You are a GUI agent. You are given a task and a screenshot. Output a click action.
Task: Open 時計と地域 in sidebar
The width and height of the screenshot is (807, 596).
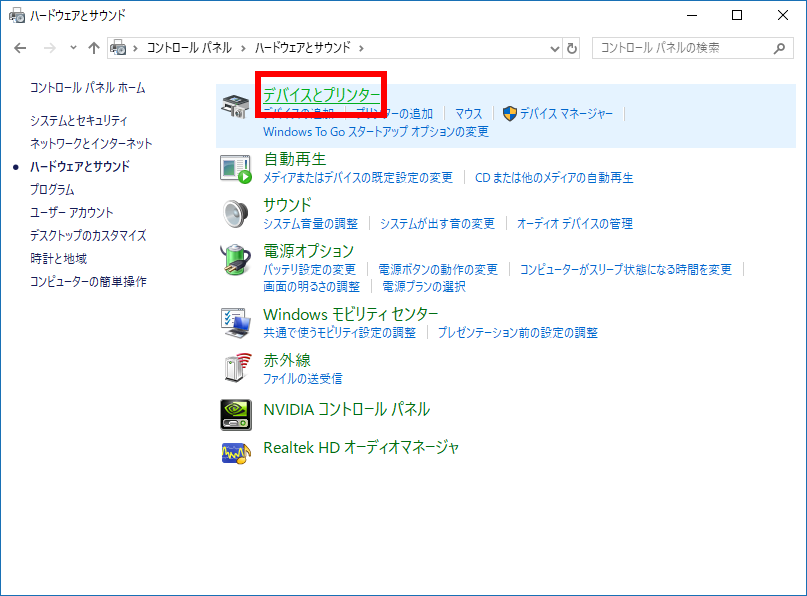(58, 258)
